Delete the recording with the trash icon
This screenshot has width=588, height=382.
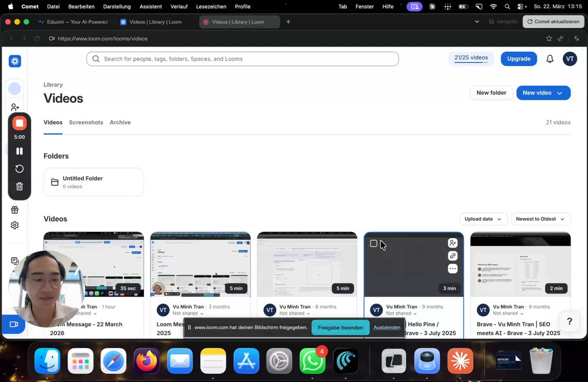point(20,186)
